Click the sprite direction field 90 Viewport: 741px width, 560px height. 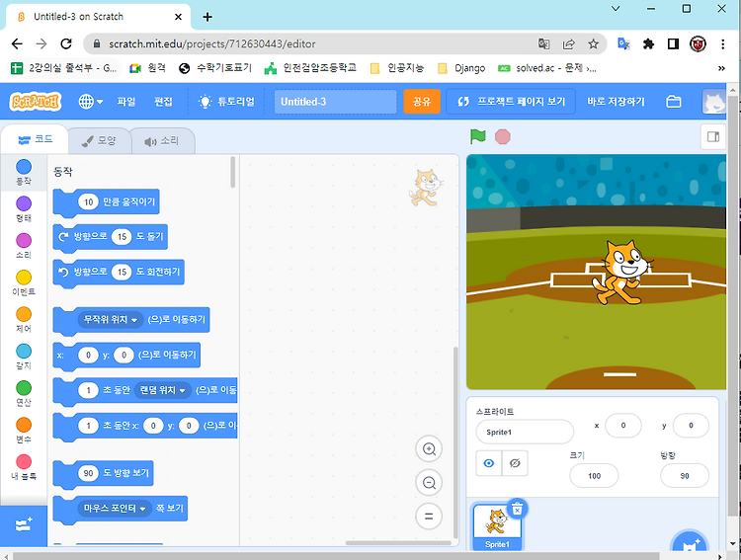685,476
